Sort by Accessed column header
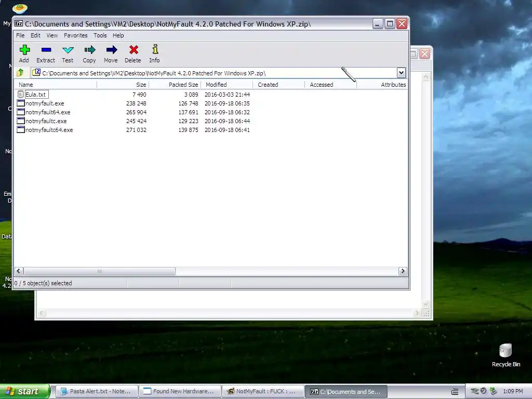This screenshot has height=399, width=532. (330, 85)
